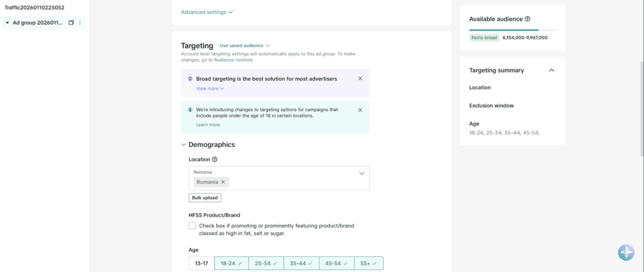Image resolution: width=644 pixels, height=272 pixels.
Task: Click Age heading in Targeting summary
Action: (x=474, y=124)
